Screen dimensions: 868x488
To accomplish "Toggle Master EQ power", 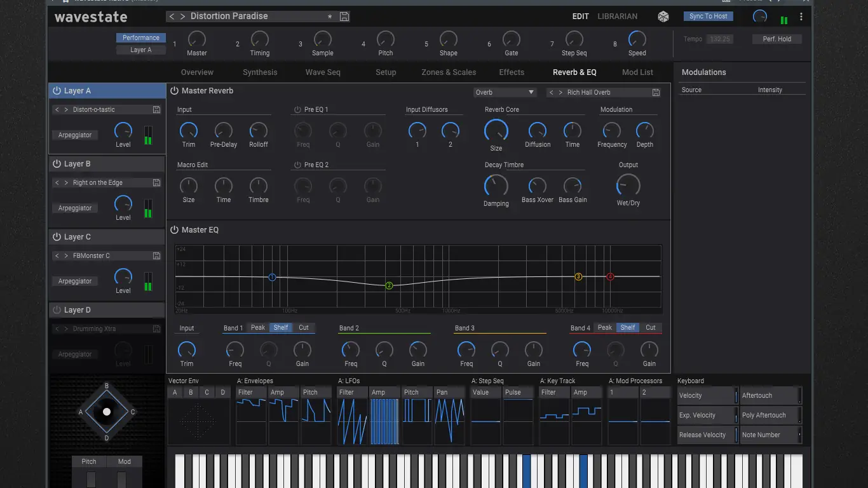I will (x=174, y=230).
